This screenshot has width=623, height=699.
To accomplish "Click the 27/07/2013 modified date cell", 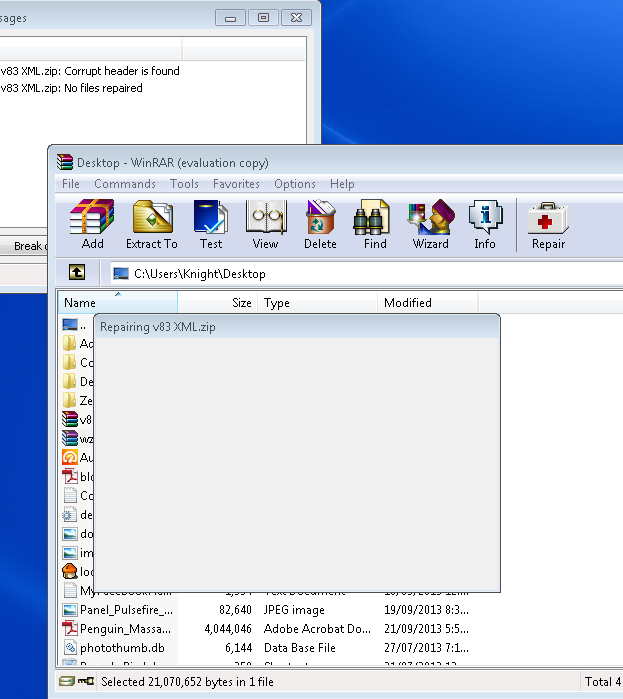I will (426, 647).
